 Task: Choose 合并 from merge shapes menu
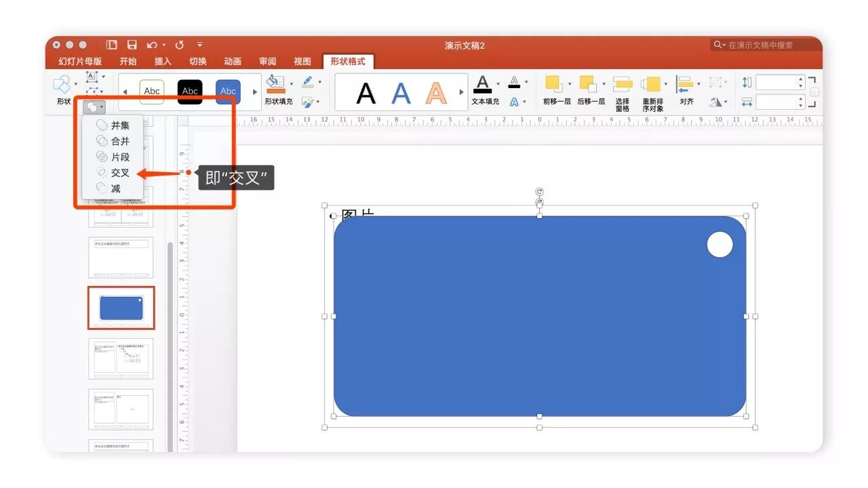[x=113, y=141]
